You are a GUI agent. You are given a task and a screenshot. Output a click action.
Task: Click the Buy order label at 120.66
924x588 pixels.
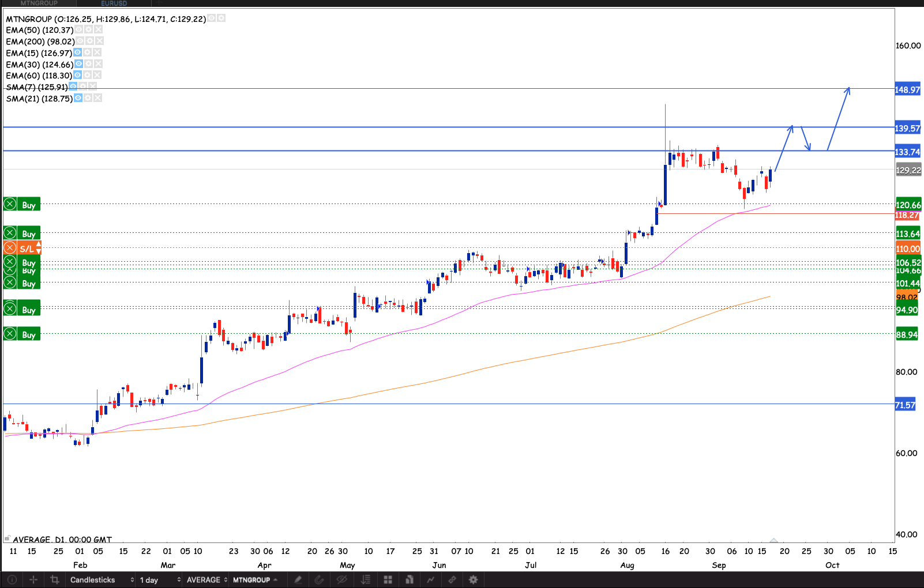(x=28, y=205)
